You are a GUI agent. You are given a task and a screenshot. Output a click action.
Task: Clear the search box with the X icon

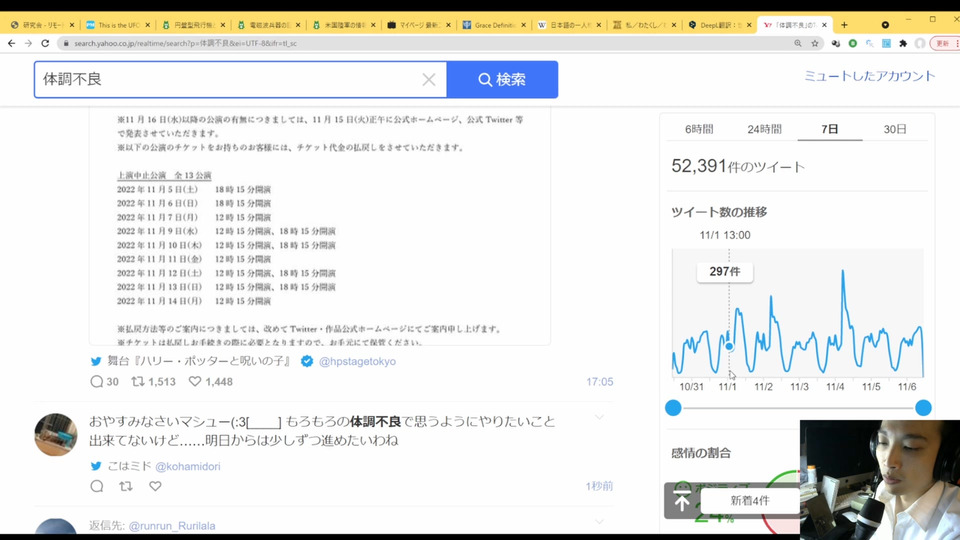click(429, 80)
